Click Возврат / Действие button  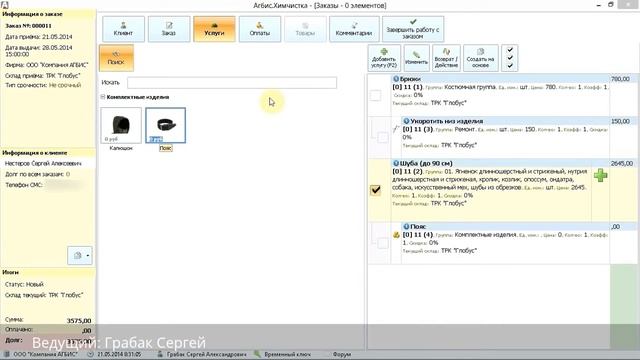point(446,58)
